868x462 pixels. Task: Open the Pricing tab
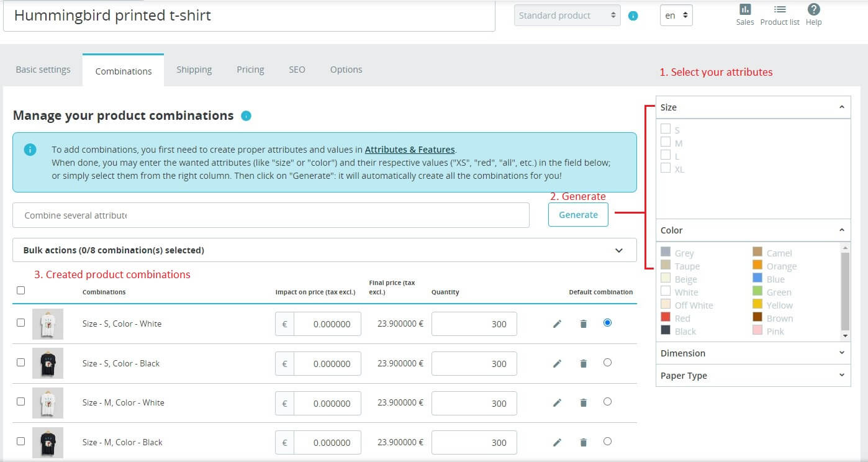(x=250, y=70)
